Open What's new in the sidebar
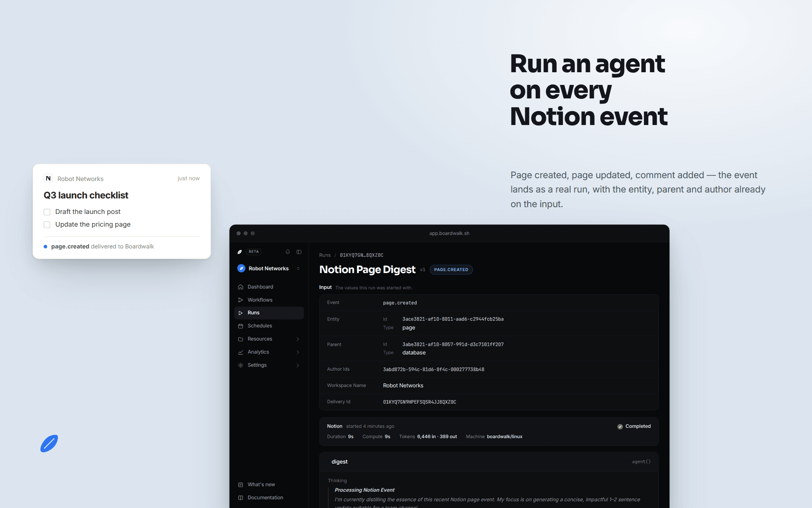The width and height of the screenshot is (812, 508). point(269,485)
